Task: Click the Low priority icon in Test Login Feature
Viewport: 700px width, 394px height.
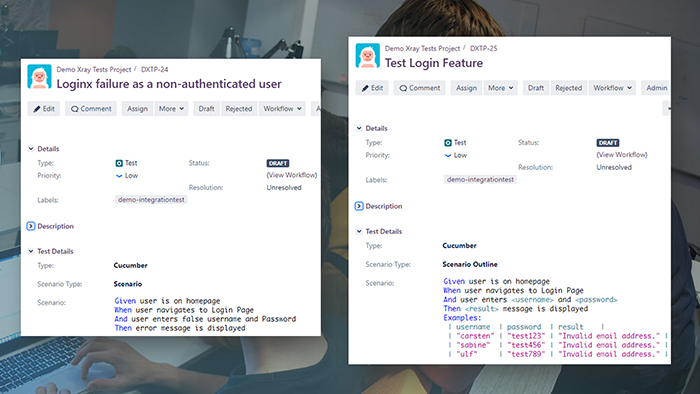Action: [448, 155]
